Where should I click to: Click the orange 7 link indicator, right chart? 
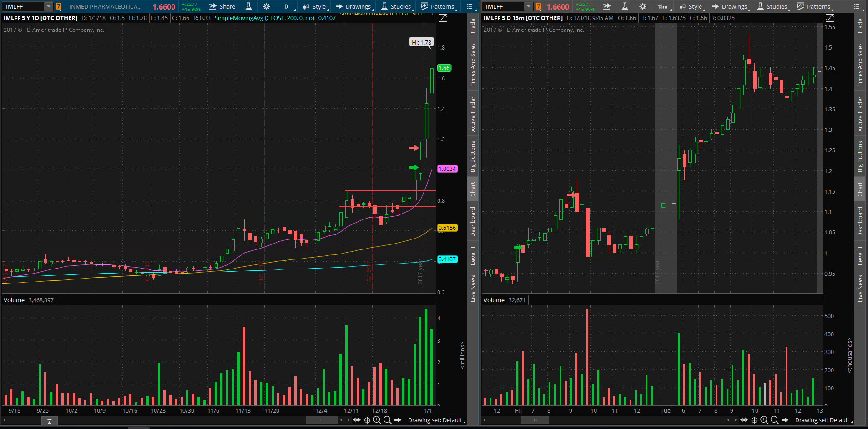click(538, 6)
